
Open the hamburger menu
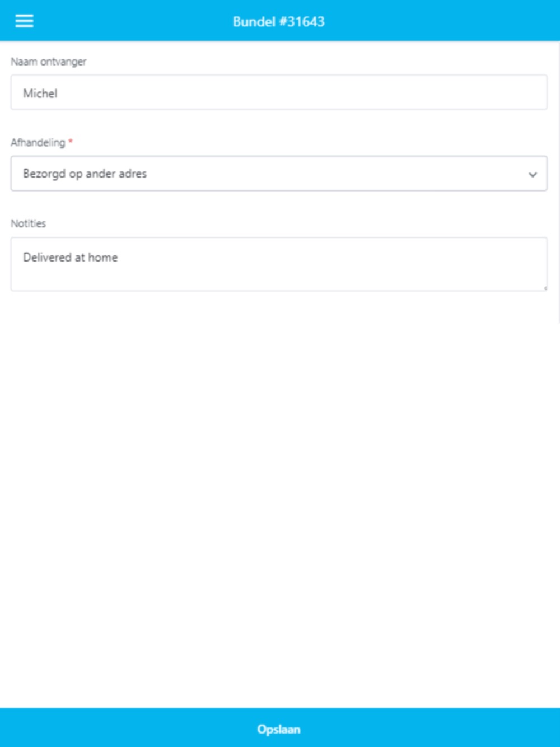coord(24,21)
